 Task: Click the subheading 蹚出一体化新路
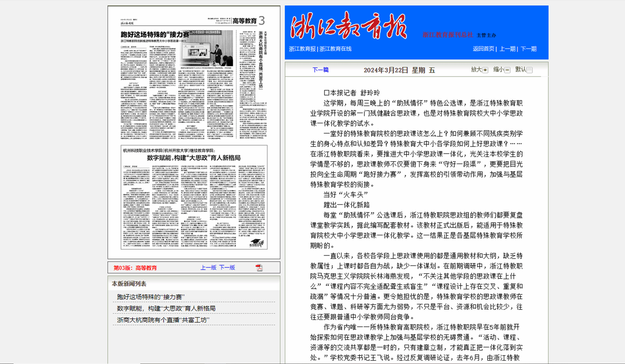(x=347, y=205)
